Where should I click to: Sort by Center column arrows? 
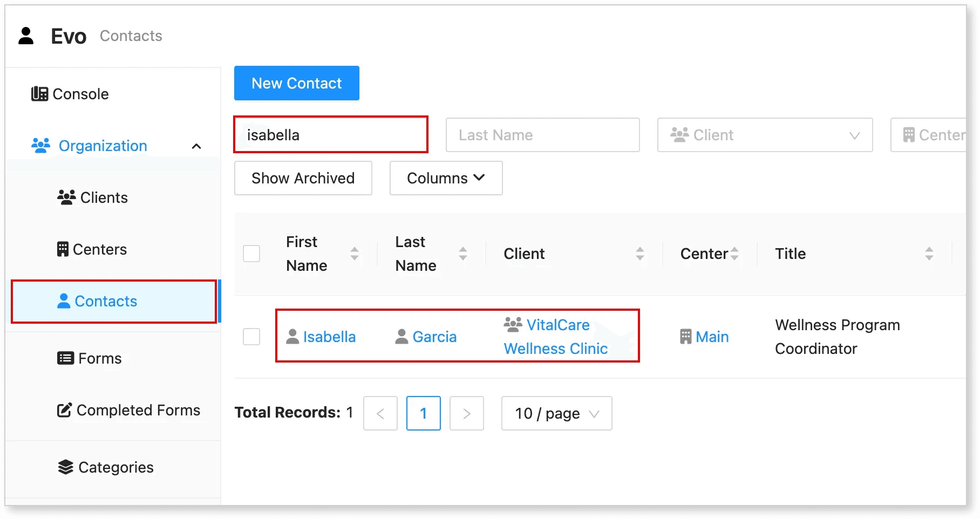point(734,254)
